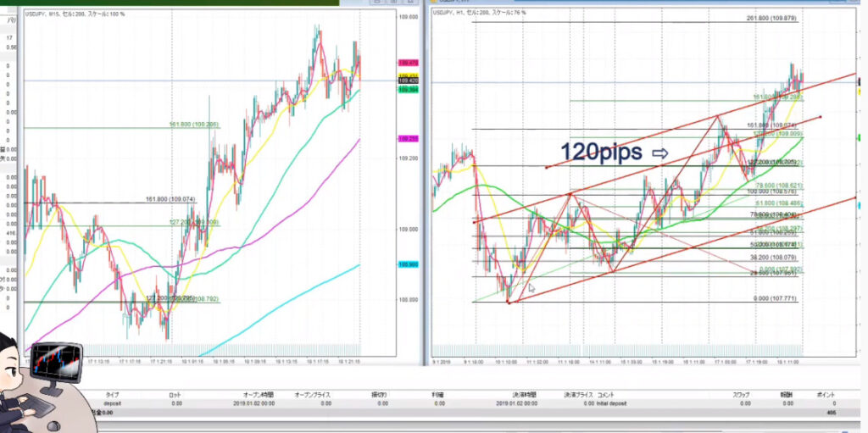Image resolution: width=868 pixels, height=433 pixels.
Task: Click the オープン時間 column header
Action: click(259, 396)
